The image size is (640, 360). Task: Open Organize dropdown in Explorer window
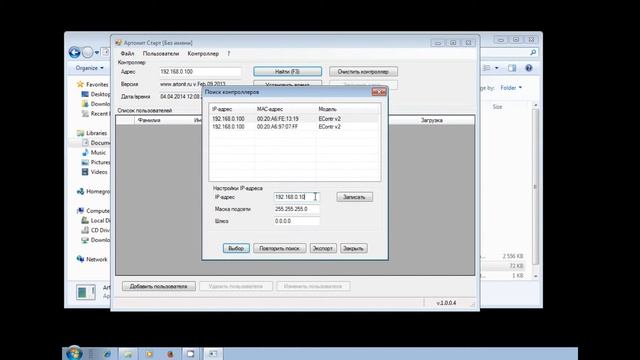(89, 68)
